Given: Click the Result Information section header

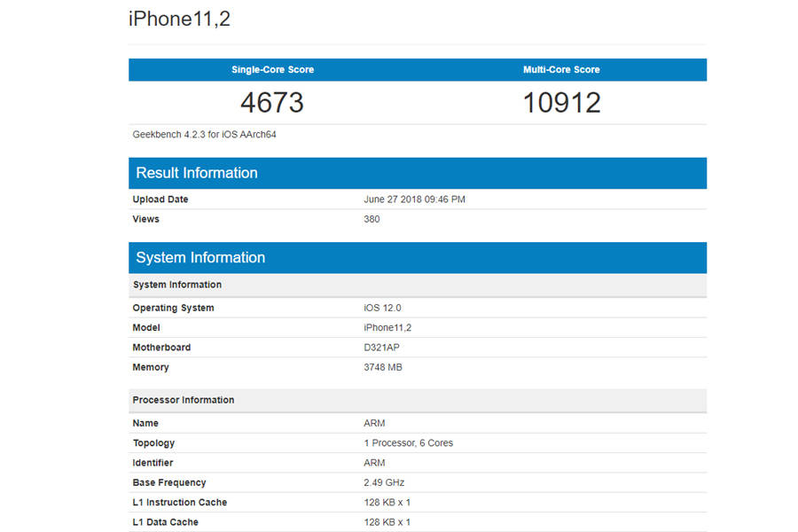Looking at the screenshot, I should pyautogui.click(x=197, y=173).
